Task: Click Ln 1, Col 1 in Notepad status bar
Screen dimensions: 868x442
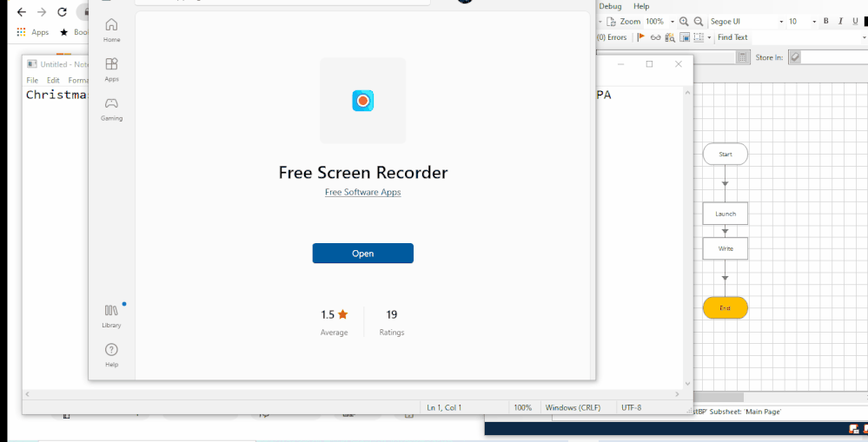Action: 444,408
